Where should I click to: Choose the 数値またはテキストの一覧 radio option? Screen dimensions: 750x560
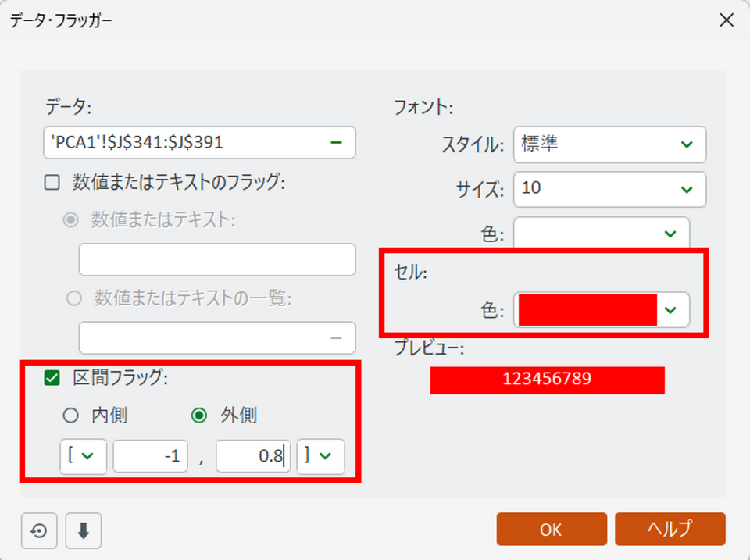point(75,298)
